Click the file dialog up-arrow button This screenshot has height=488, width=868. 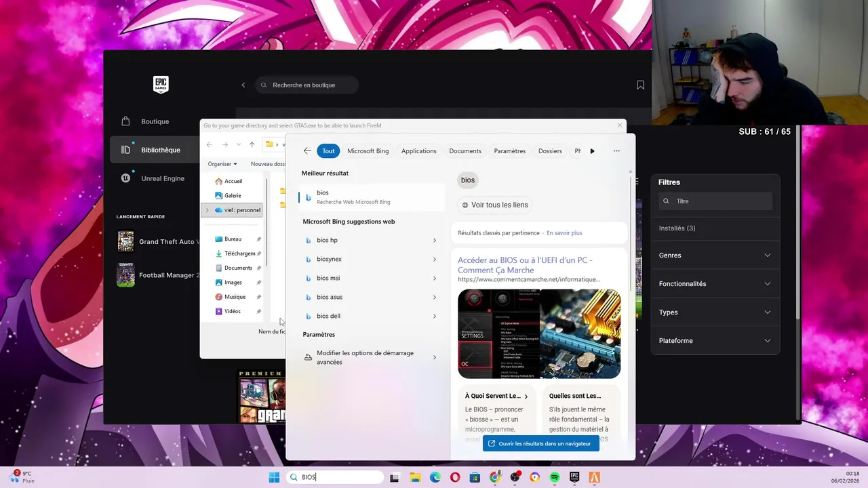252,144
